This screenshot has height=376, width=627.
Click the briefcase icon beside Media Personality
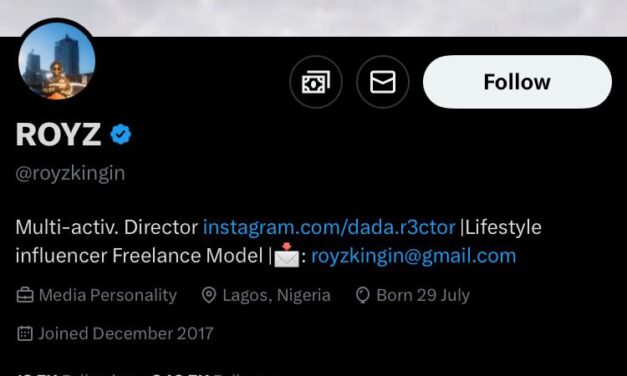[25, 295]
